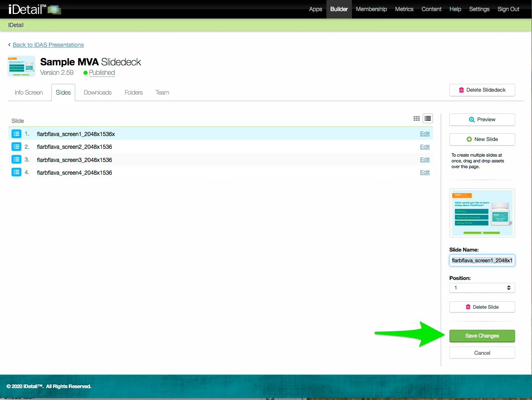Click the iDetail logo in the header

pos(35,9)
